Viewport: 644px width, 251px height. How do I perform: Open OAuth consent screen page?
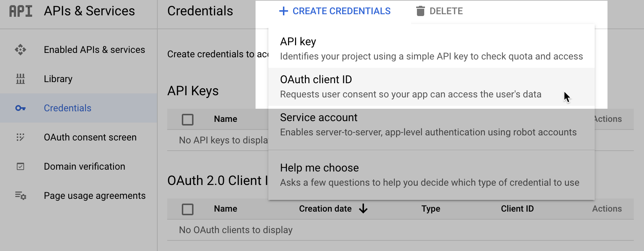point(90,137)
